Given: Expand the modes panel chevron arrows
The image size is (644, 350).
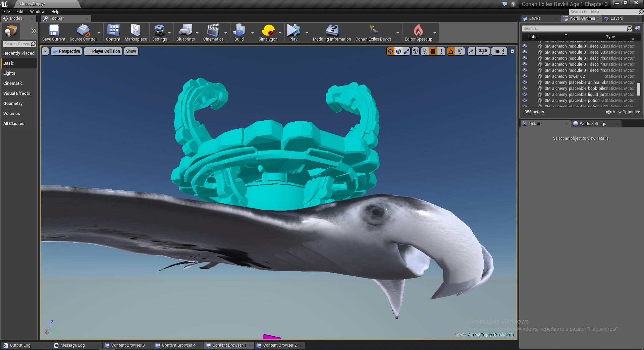Looking at the screenshot, I should tap(34, 31).
